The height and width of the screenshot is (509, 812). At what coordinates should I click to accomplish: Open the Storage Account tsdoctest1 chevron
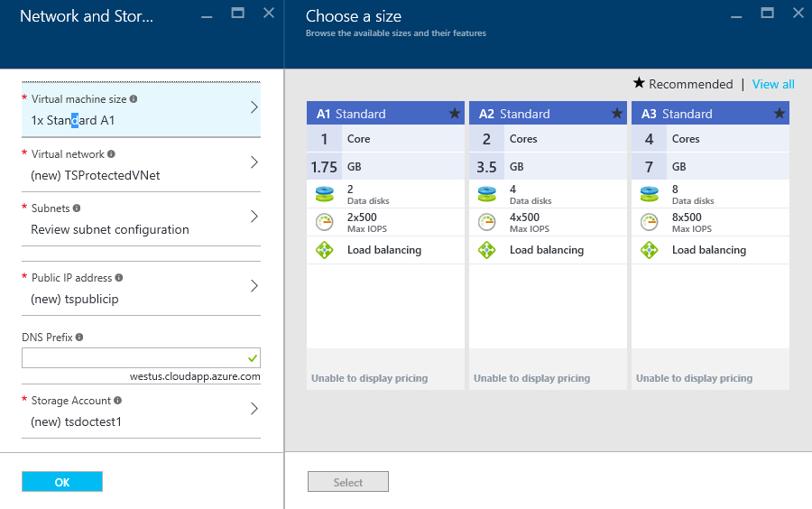(x=254, y=409)
